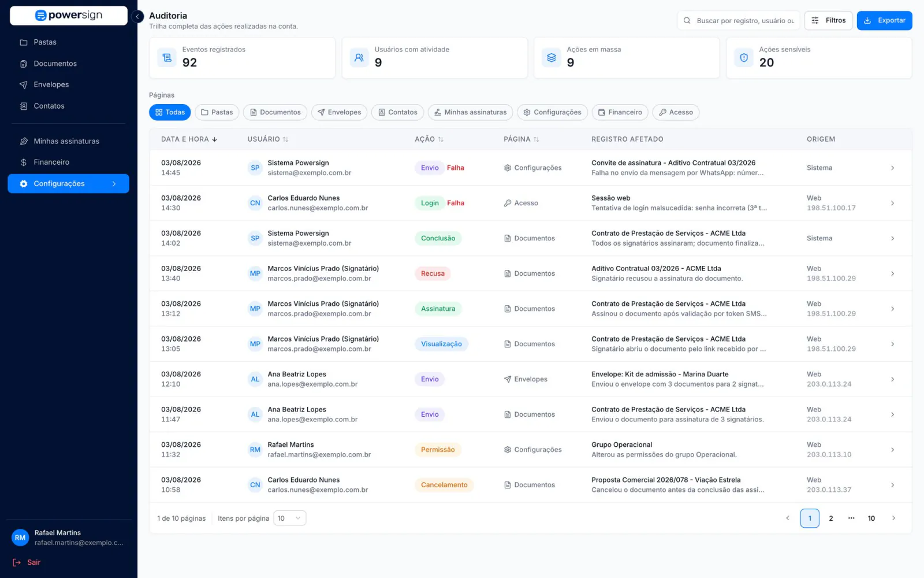Sort by the PÁGINA column
Image resolution: width=924 pixels, height=578 pixels.
[x=521, y=139]
